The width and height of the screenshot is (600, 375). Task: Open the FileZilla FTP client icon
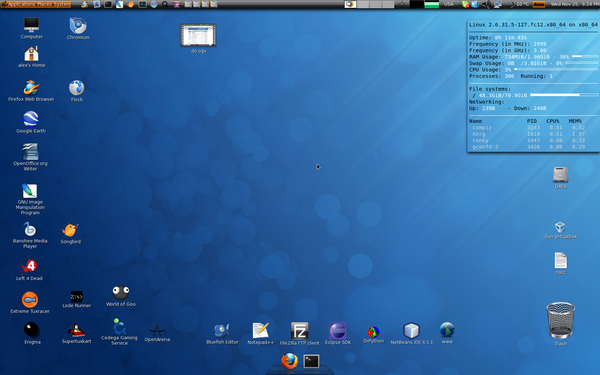(x=299, y=334)
